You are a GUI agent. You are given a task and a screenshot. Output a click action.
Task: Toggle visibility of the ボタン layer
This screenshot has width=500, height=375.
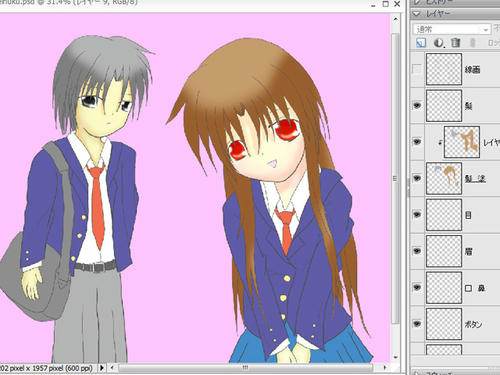(417, 324)
